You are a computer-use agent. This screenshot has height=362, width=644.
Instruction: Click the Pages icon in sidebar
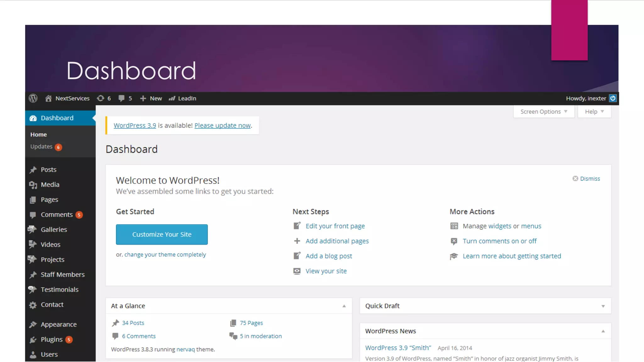33,200
